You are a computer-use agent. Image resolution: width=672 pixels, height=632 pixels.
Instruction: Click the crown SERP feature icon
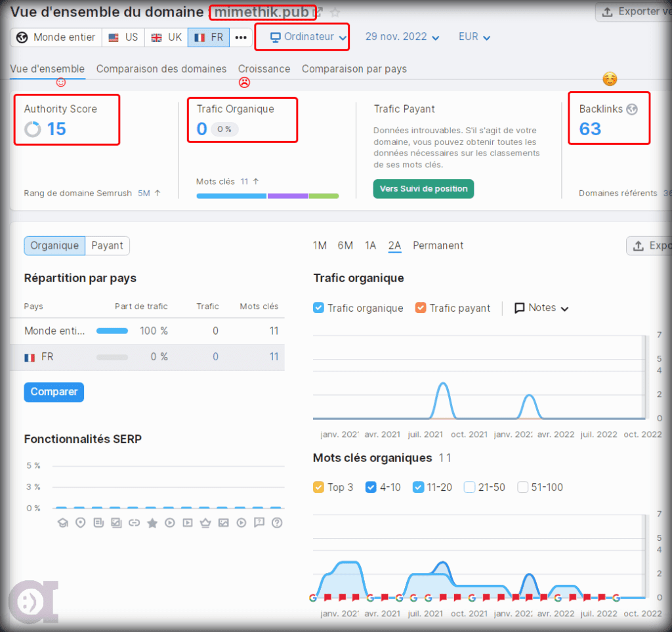(x=205, y=523)
